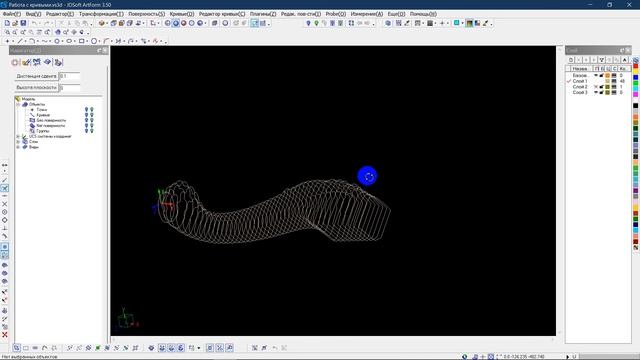
Task: Create a new layer in Layers panel
Action: pyautogui.click(x=571, y=60)
